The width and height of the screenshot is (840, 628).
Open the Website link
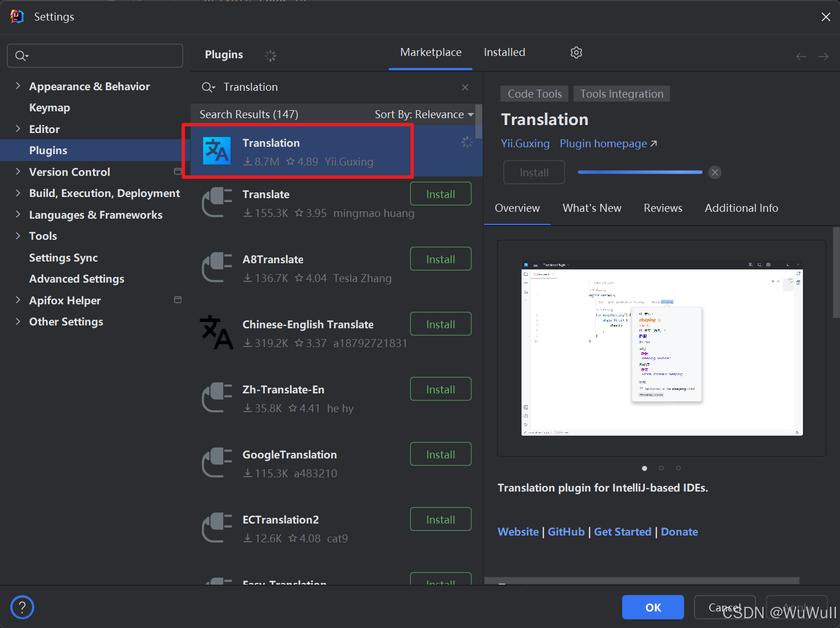[518, 532]
